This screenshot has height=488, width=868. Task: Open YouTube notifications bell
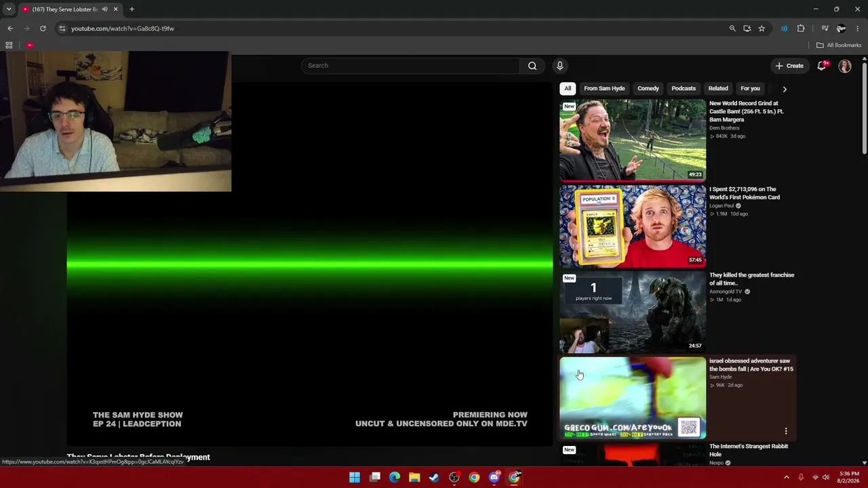(x=822, y=66)
